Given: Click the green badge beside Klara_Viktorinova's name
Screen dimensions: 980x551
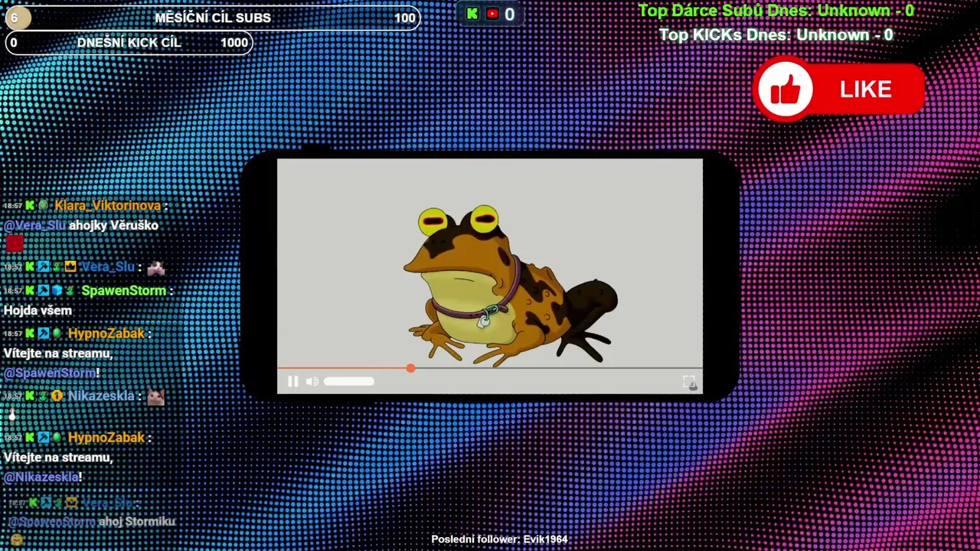Looking at the screenshot, I should [43, 206].
